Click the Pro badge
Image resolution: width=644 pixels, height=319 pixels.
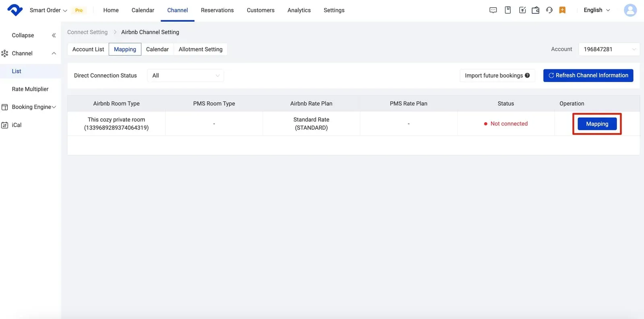click(79, 10)
